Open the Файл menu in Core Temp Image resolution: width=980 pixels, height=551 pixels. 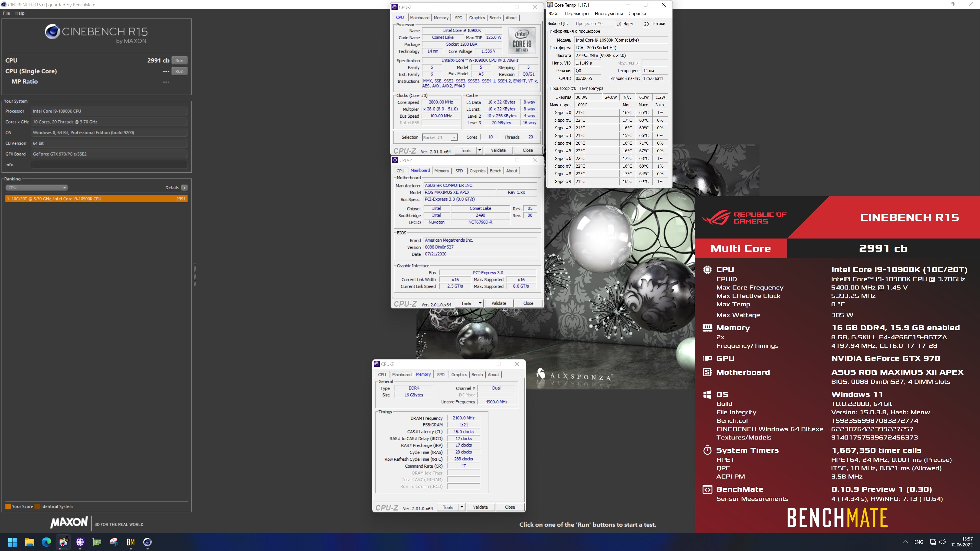(554, 13)
